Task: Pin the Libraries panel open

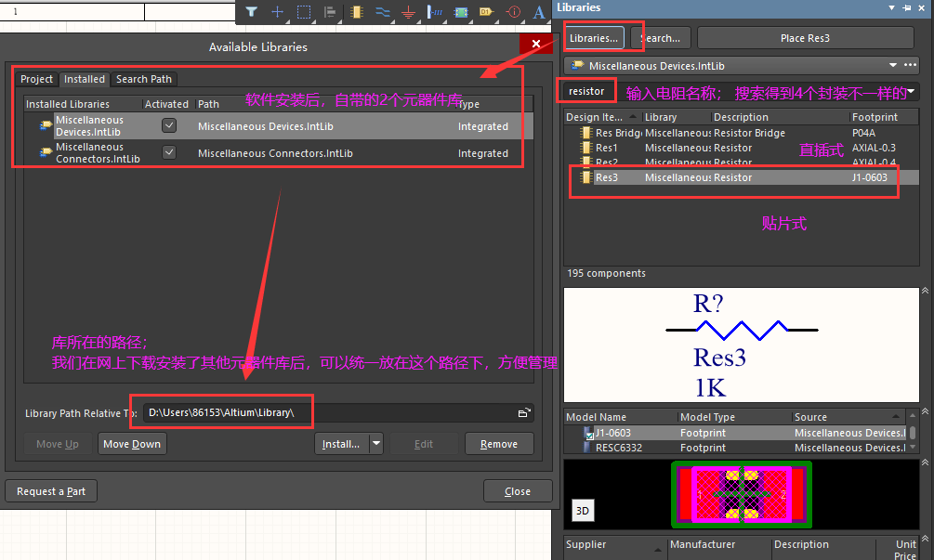Action: (x=906, y=7)
